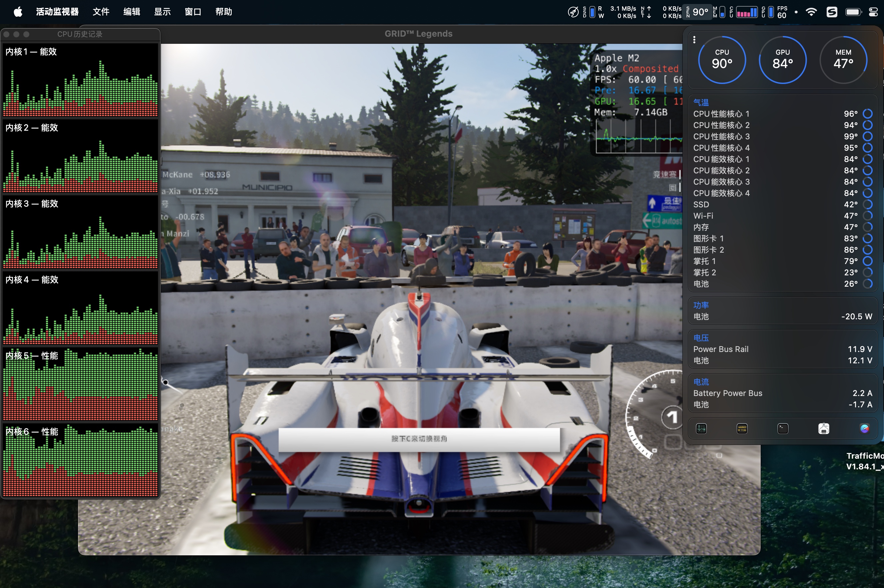Click the Wi-Fi 47° sensor row
This screenshot has width=884, height=588.
coord(782,216)
